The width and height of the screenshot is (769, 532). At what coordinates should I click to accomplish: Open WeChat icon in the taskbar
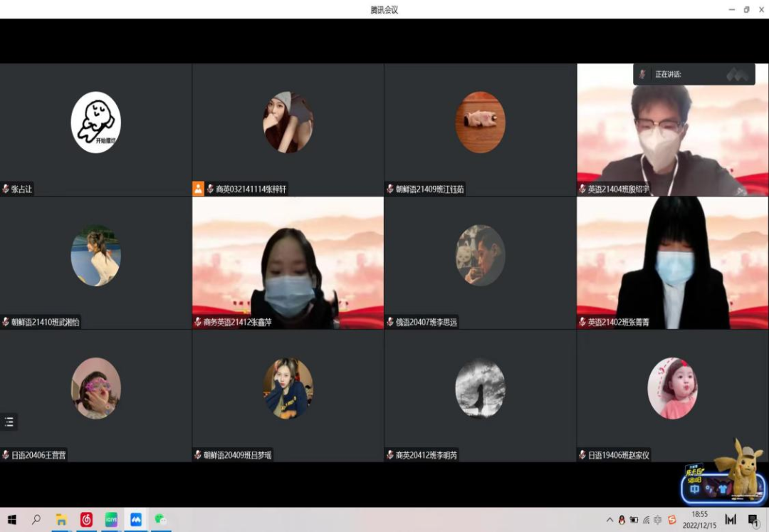tap(161, 520)
